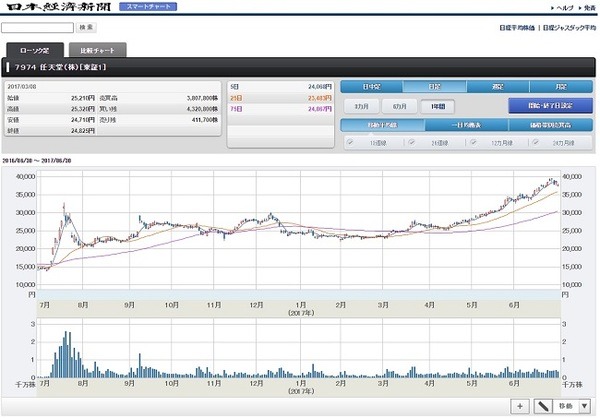Viewport: 600px width, 418px height.
Task: Click the 検索 search button
Action: point(86,27)
